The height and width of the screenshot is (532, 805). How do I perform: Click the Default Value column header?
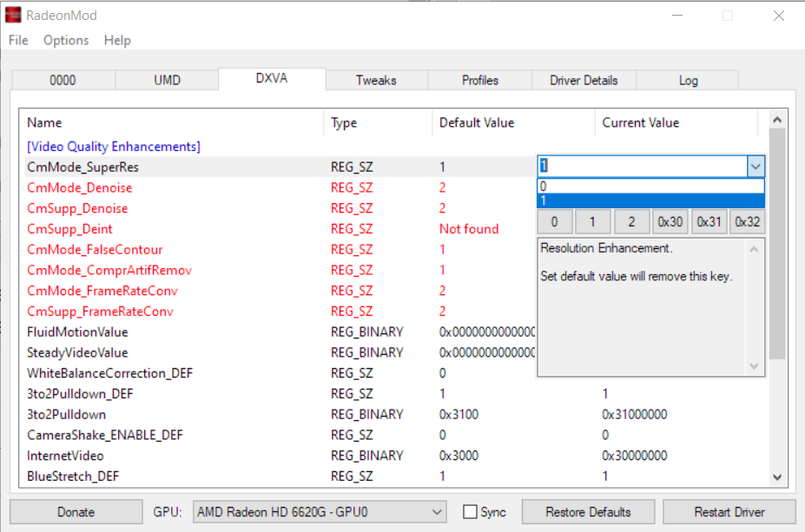click(513, 122)
